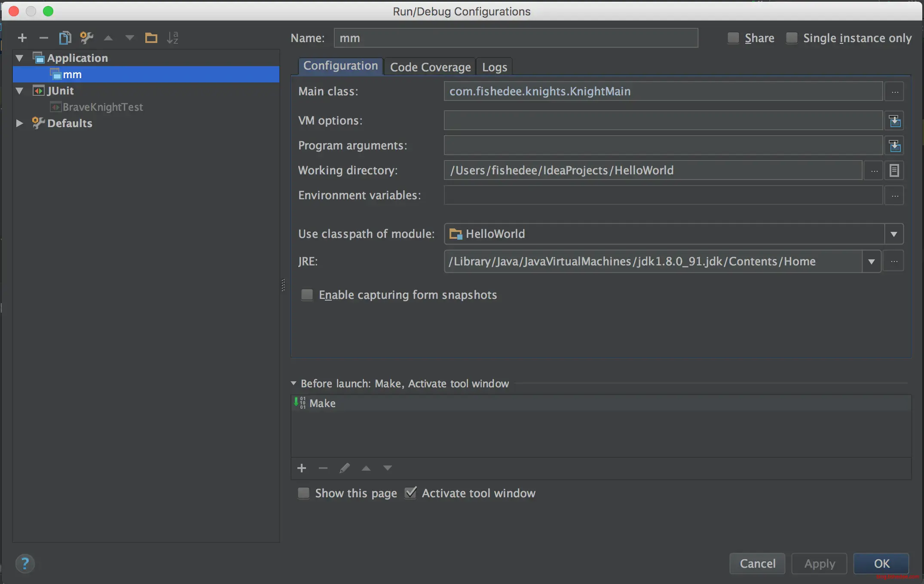Open the classpath module dropdown
This screenshot has height=584, width=924.
pyautogui.click(x=894, y=234)
